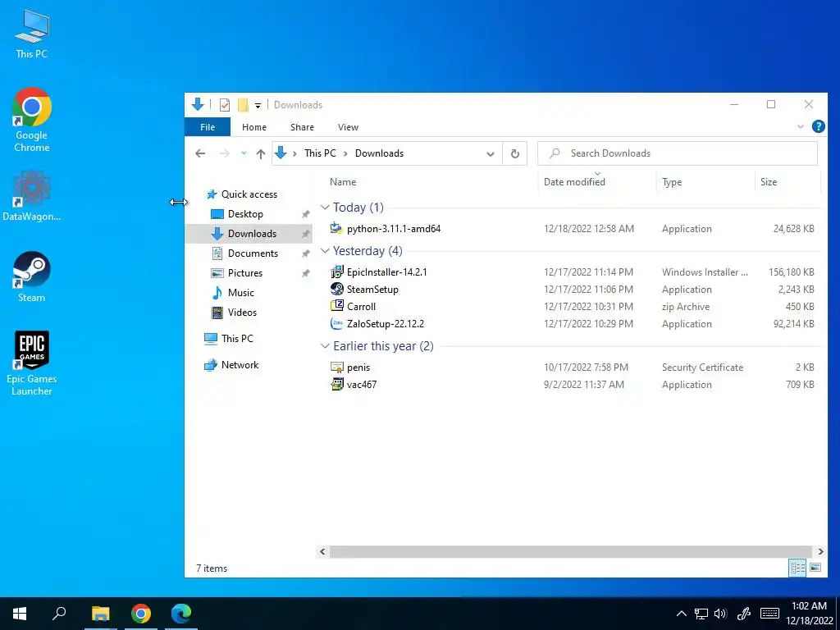Viewport: 840px width, 630px height.
Task: Open the volume tray icon
Action: coord(720,614)
